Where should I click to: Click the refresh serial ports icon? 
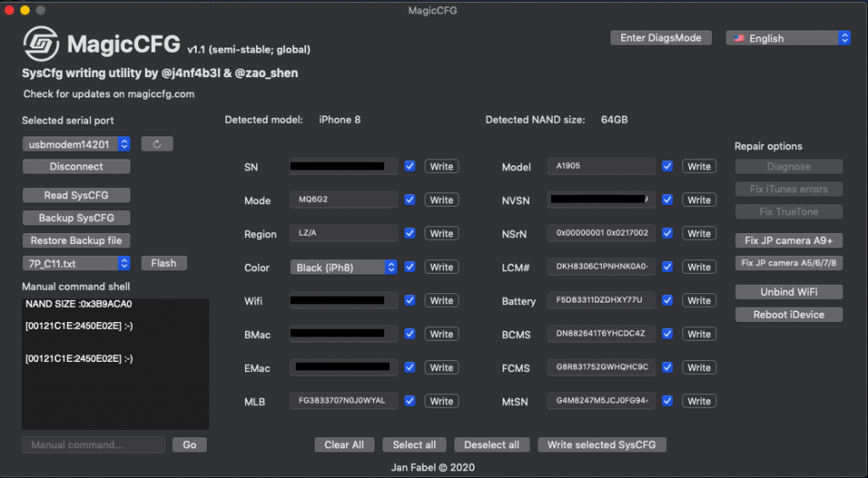(x=157, y=144)
